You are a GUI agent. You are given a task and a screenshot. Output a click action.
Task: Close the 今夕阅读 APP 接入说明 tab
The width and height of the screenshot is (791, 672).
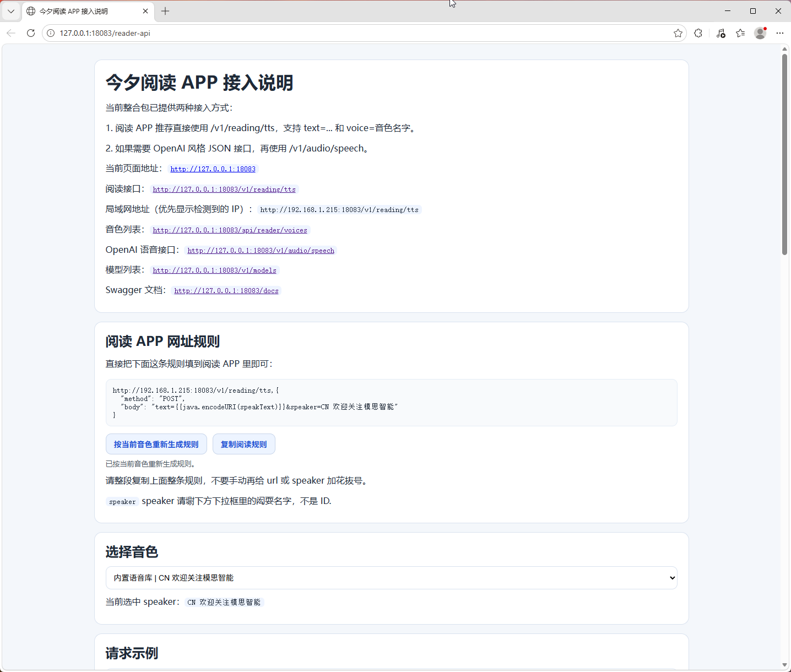(x=145, y=11)
